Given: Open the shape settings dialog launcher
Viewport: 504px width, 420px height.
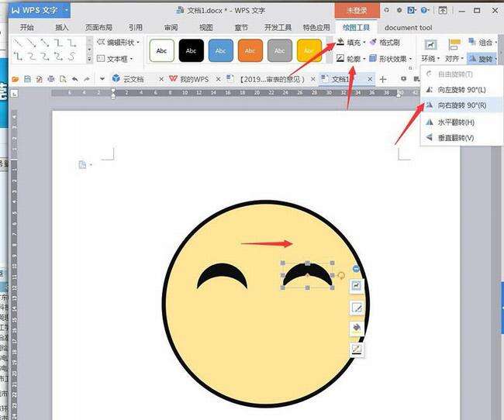Looking at the screenshot, I should [x=410, y=68].
